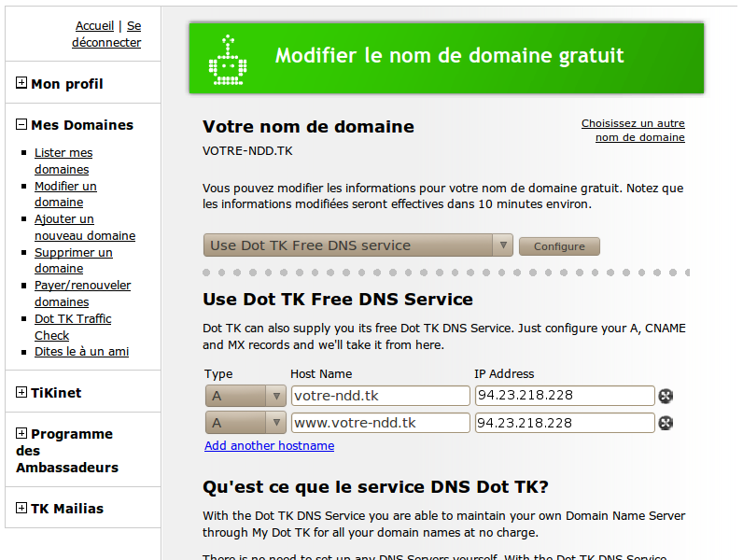This screenshot has height=560, width=743.
Task: Focus IP address field of votre-ndd.tk row
Action: pyautogui.click(x=565, y=396)
